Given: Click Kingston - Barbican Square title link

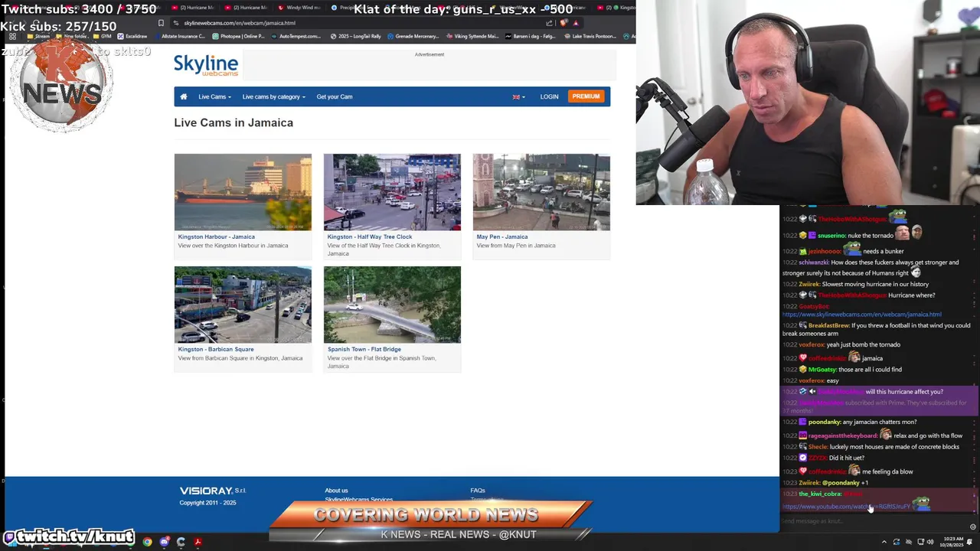Looking at the screenshot, I should pos(216,349).
